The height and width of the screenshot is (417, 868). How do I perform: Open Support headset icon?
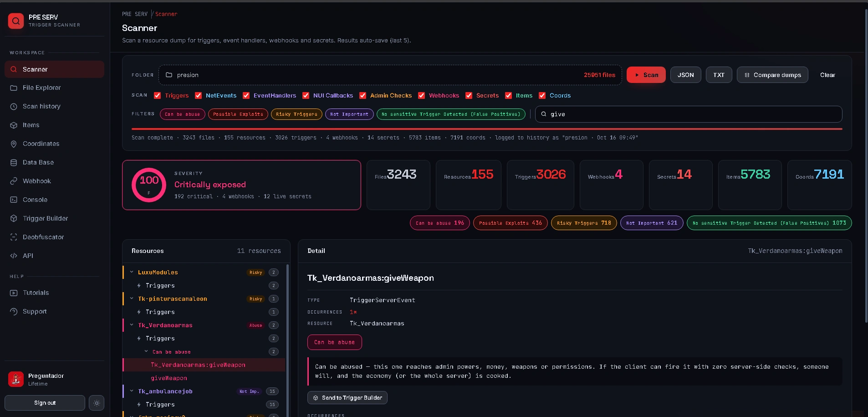[14, 311]
